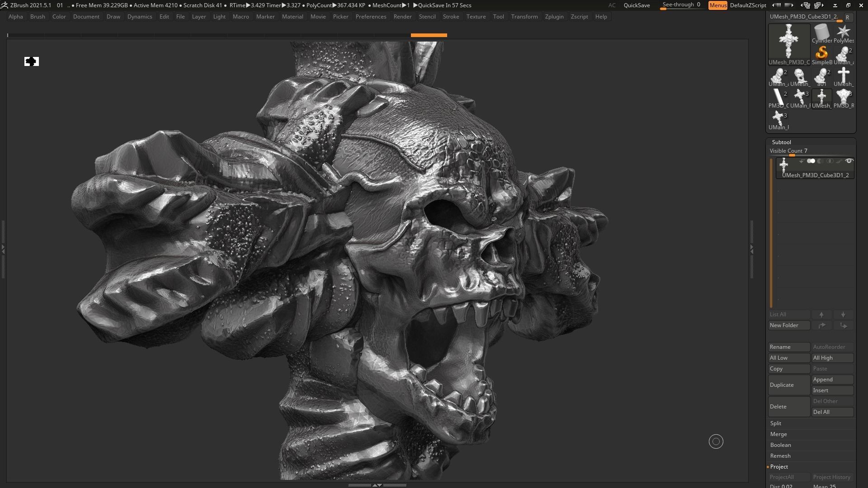Open the Stroke menu
The height and width of the screenshot is (488, 868).
[x=451, y=17]
